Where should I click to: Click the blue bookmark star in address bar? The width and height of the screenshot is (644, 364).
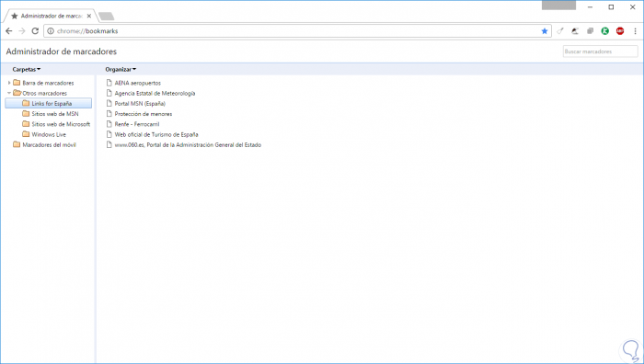click(545, 31)
